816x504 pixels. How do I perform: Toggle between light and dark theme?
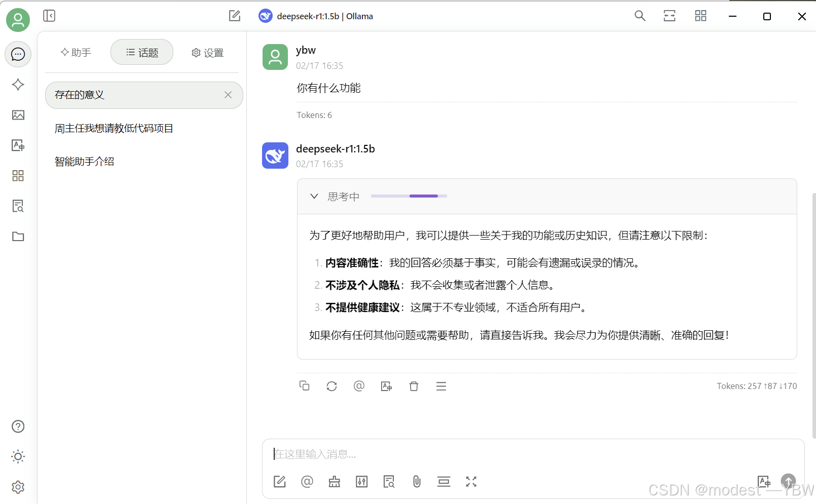pos(18,456)
